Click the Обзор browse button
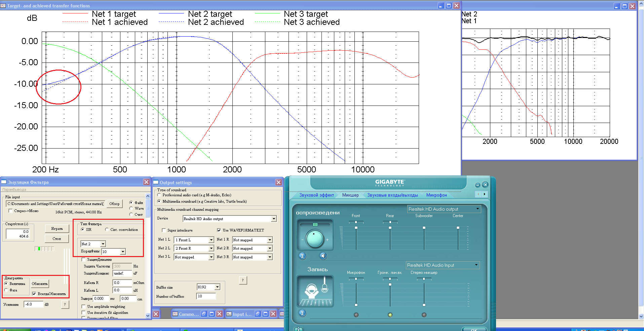644x331 pixels. pos(114,204)
